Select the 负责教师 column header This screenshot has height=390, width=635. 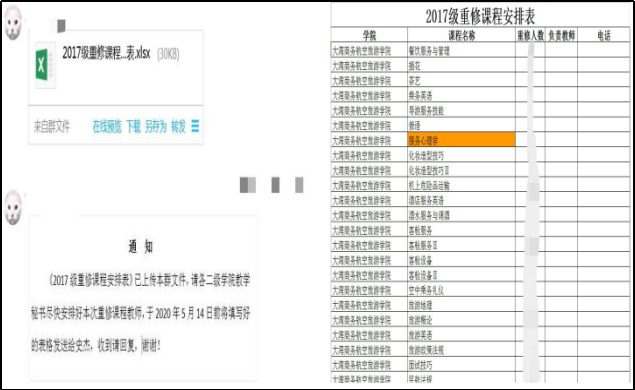coord(561,35)
